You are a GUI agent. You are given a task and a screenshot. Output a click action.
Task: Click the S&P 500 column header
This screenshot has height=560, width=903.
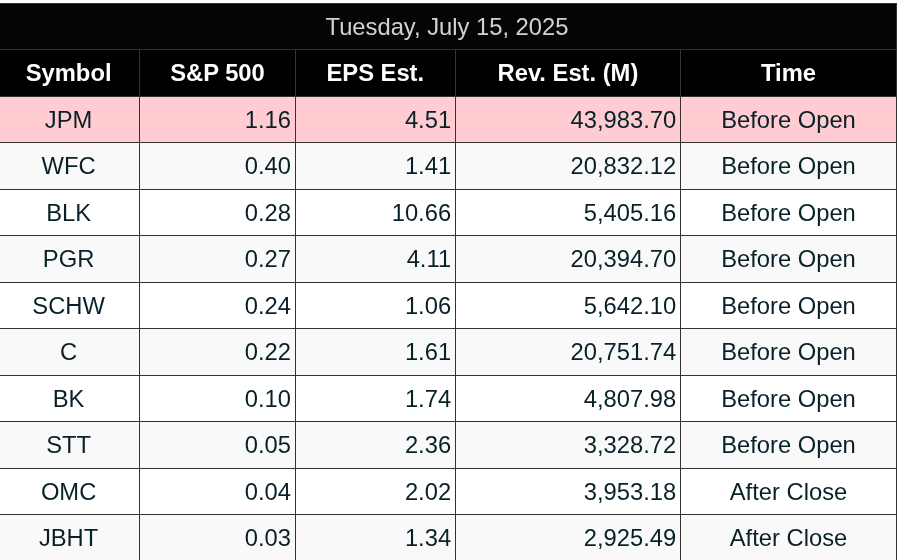pyautogui.click(x=217, y=73)
